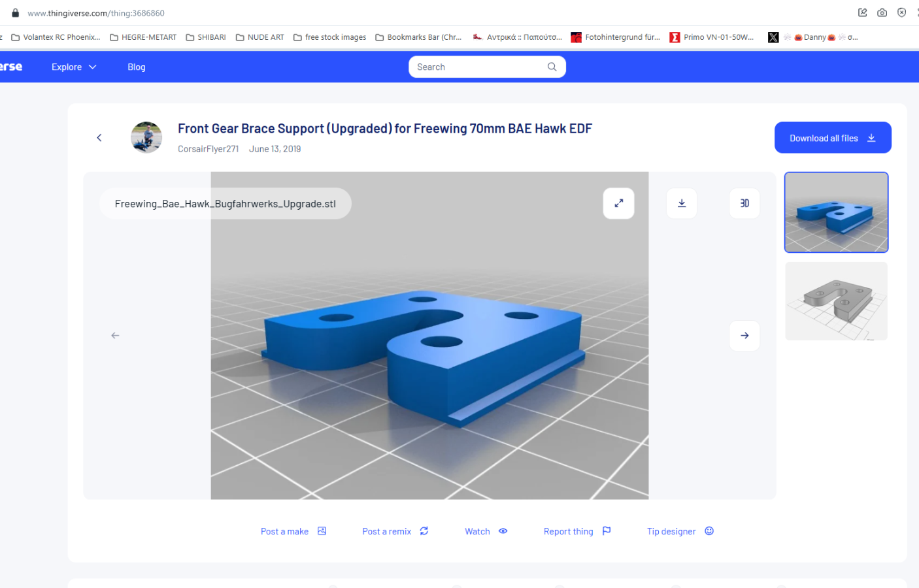Go to previous image with left arrow
This screenshot has height=588, width=919.
point(115,336)
